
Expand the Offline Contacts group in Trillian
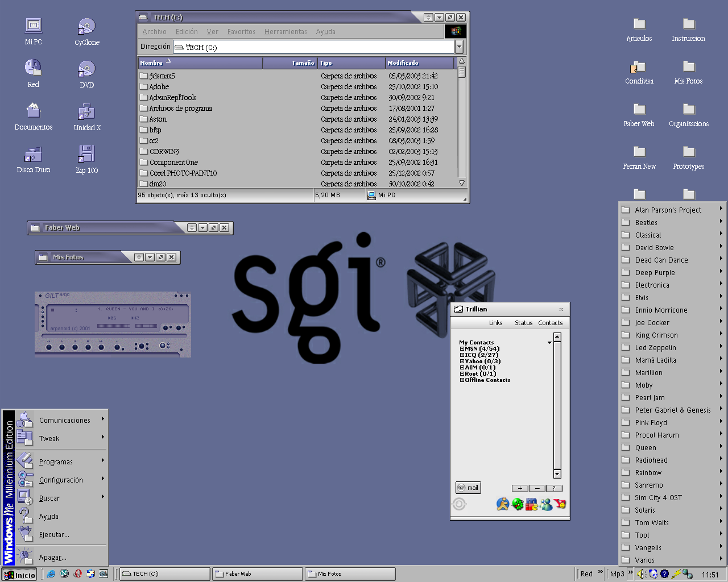[x=462, y=380]
